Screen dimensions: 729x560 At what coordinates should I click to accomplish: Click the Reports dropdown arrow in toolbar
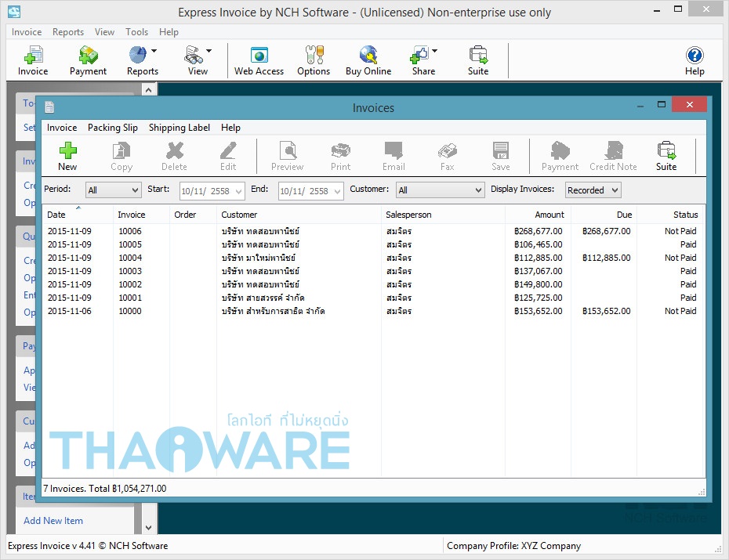tap(154, 52)
